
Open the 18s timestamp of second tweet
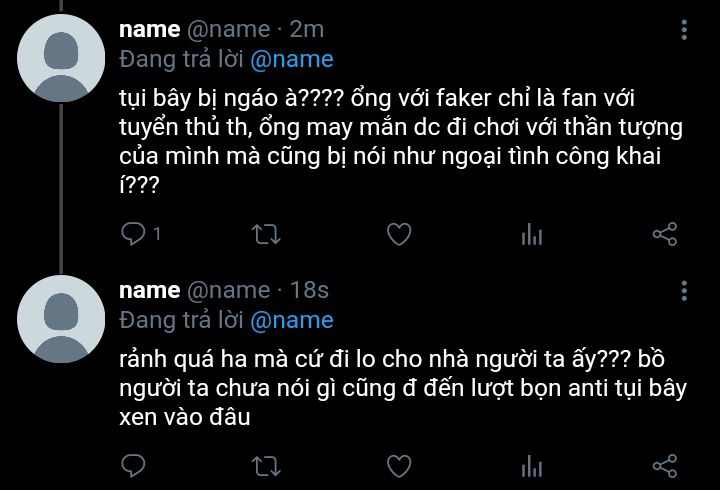309,291
